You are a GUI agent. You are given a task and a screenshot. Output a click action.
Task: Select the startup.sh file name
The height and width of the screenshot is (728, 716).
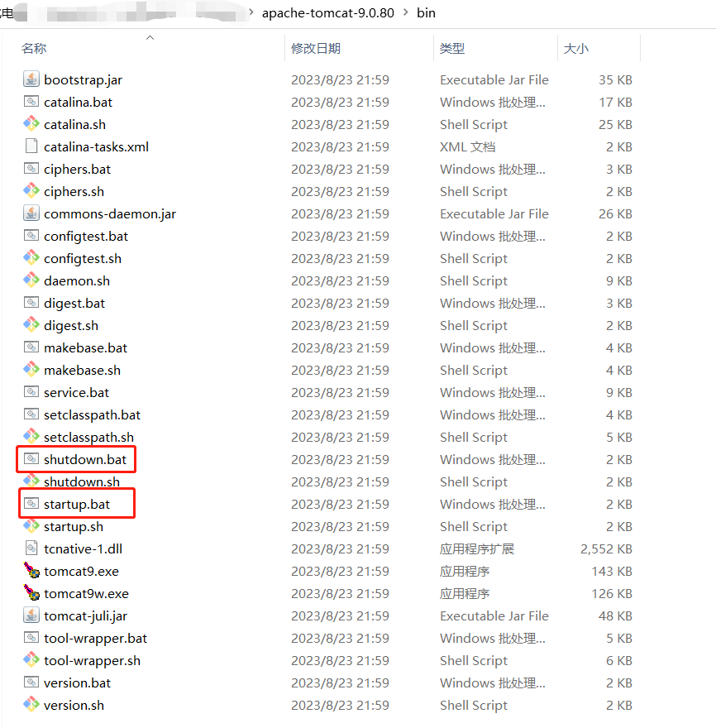point(74,526)
